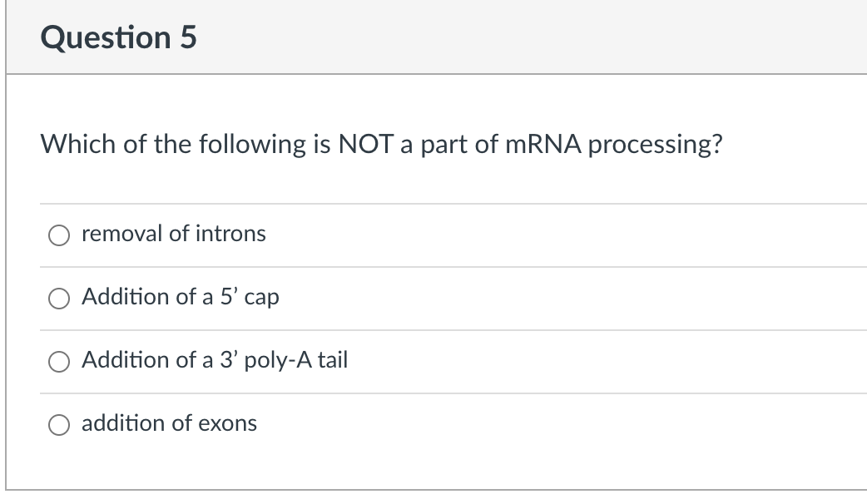Click the word 'tail' in the third option

click(x=333, y=360)
